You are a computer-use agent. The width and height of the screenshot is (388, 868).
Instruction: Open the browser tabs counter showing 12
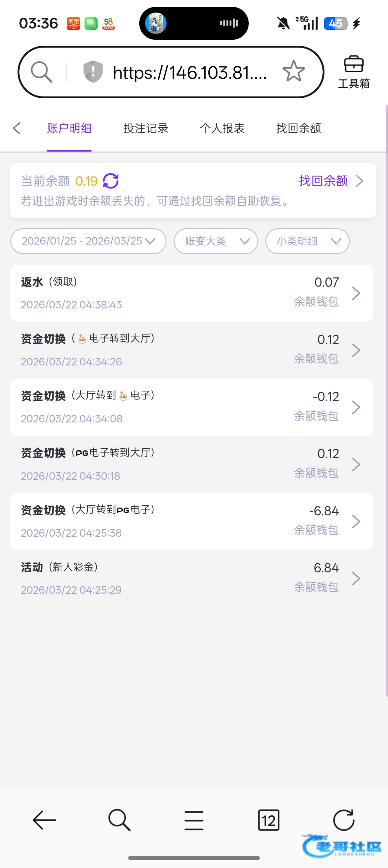click(268, 820)
